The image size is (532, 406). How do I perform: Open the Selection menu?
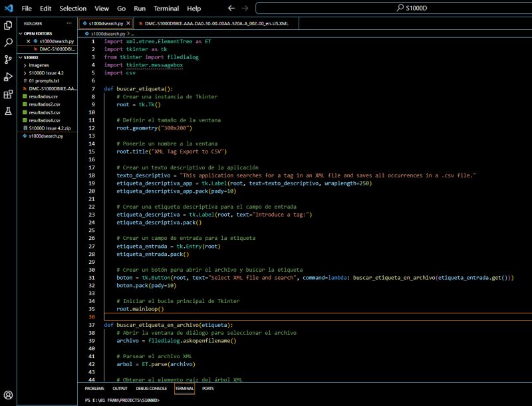click(x=72, y=9)
